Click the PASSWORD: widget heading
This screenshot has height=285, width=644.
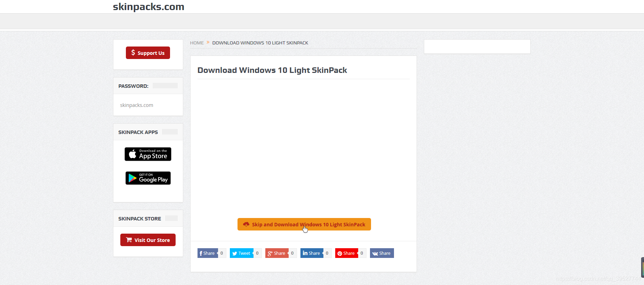[x=133, y=86]
